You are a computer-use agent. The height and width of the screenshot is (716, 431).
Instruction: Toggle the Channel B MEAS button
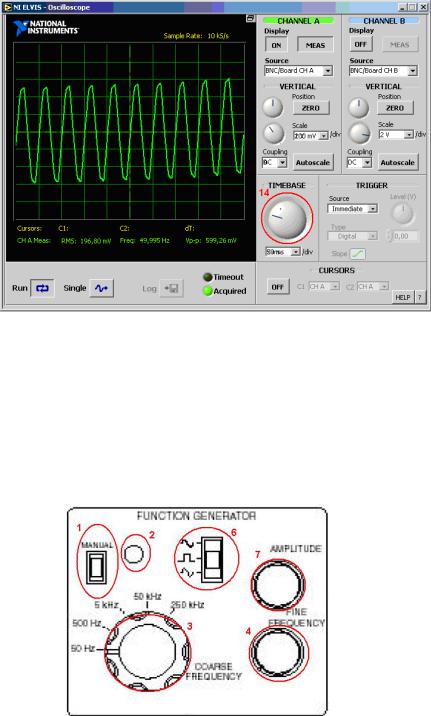[x=400, y=44]
